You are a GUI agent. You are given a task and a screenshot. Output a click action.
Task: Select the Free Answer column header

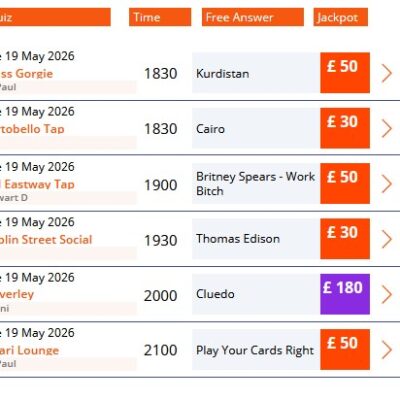(253, 17)
